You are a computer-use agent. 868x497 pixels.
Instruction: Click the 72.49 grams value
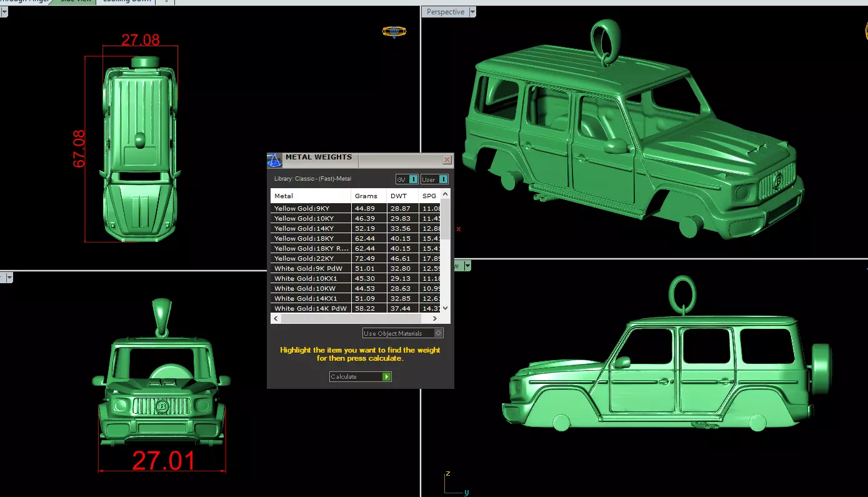coord(364,258)
